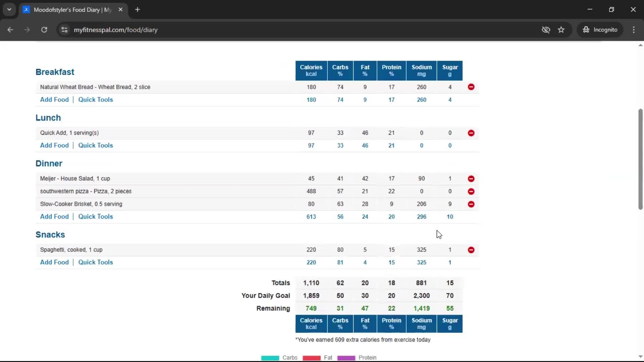Go back to previous page
Viewport: 644px width, 362px height.
pyautogui.click(x=10, y=30)
